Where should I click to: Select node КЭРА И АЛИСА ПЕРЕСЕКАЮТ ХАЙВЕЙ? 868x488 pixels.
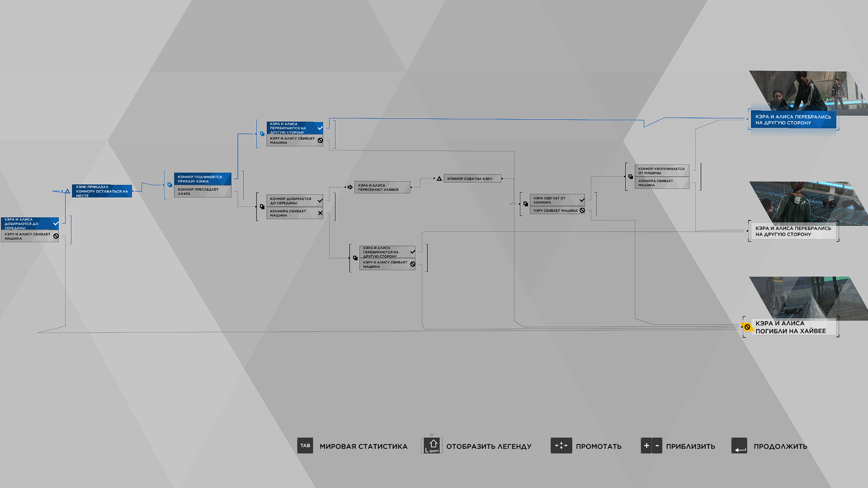[382, 188]
